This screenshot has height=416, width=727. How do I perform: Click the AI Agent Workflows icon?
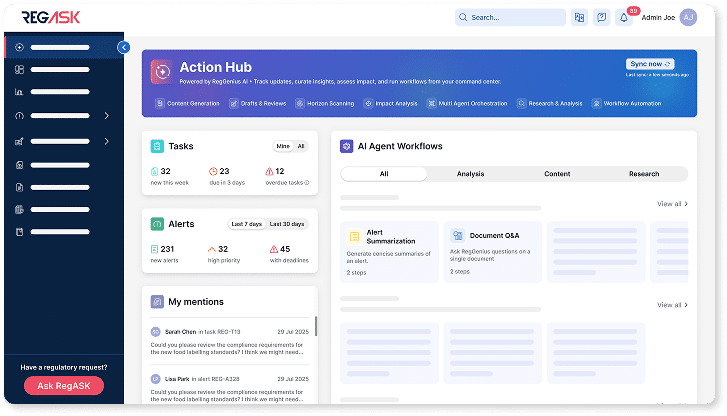(346, 146)
